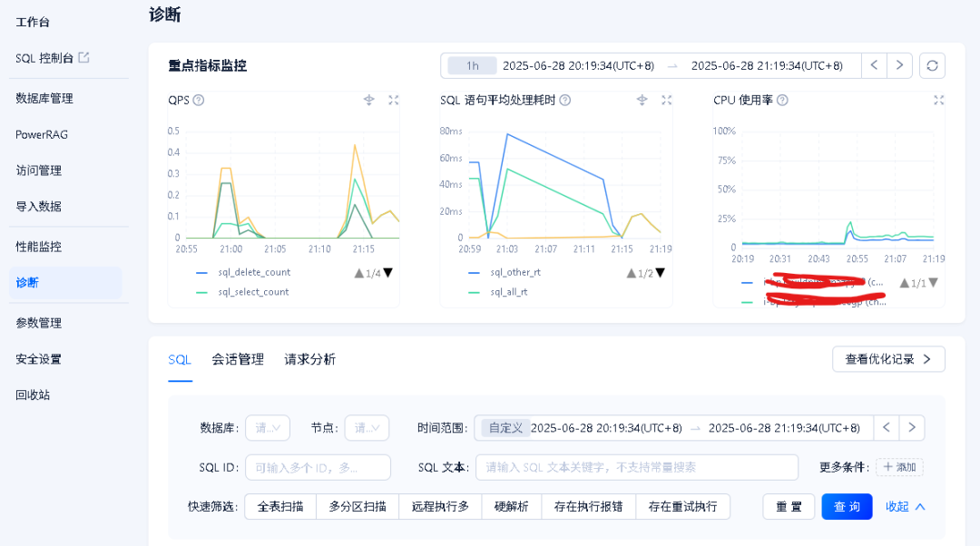Open 导入数据 in the sidebar
Image resolution: width=980 pixels, height=546 pixels.
tap(39, 207)
